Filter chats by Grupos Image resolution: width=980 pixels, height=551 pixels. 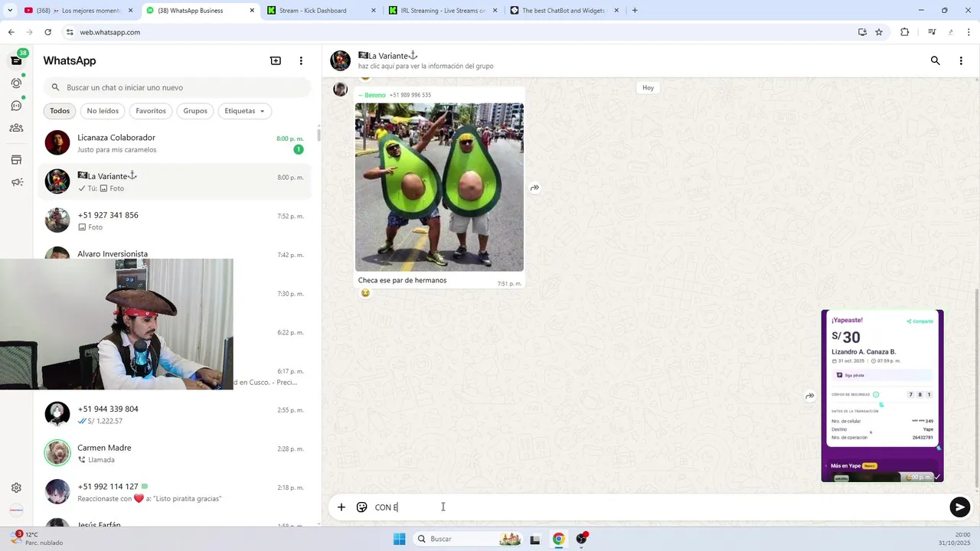[x=195, y=111]
